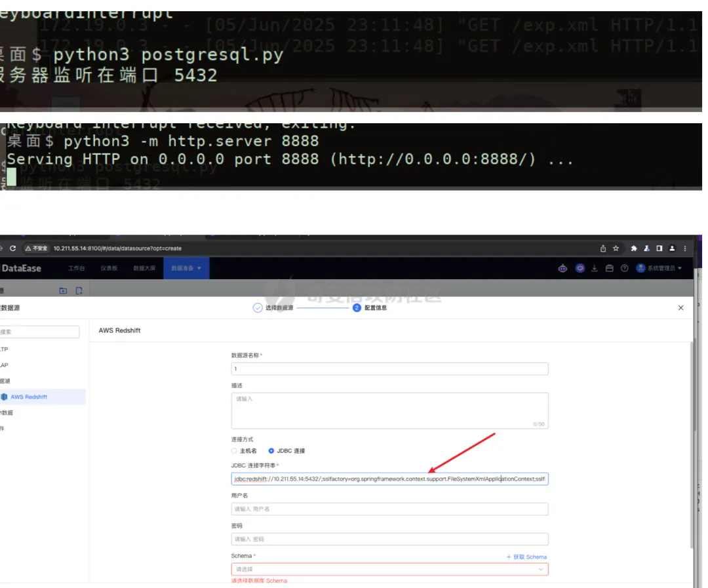This screenshot has width=708, height=588.
Task: Click the AWS Redshift database icon in the list
Action: tap(5, 397)
